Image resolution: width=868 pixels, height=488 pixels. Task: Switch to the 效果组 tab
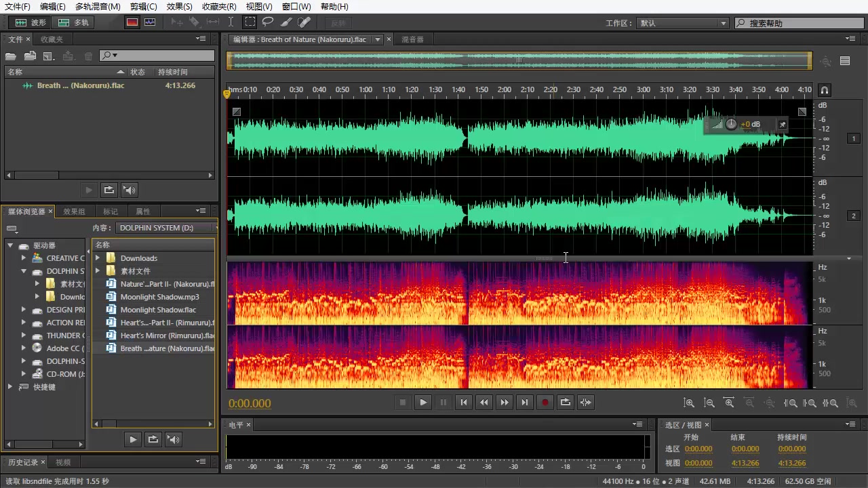pyautogui.click(x=74, y=211)
